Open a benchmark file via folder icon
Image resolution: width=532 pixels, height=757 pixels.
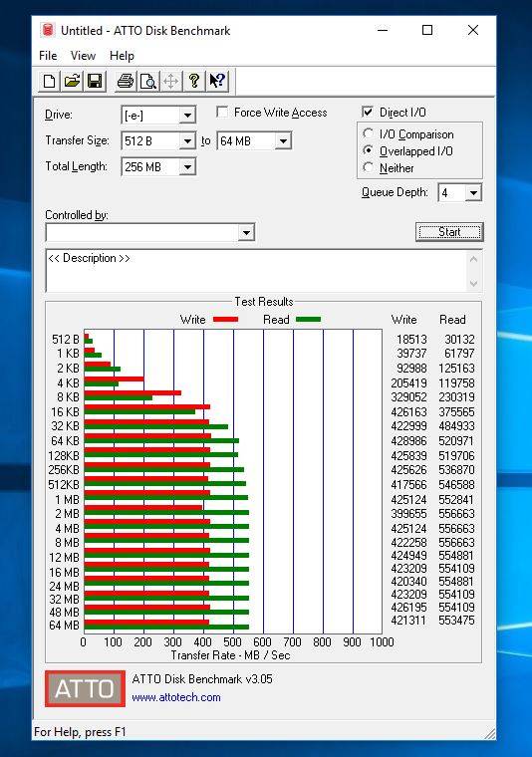(x=72, y=81)
